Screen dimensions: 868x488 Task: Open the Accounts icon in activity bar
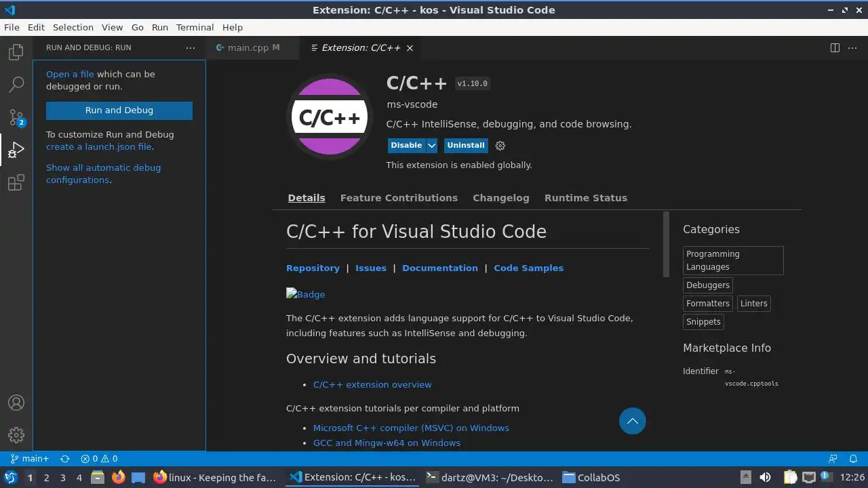coord(16,403)
